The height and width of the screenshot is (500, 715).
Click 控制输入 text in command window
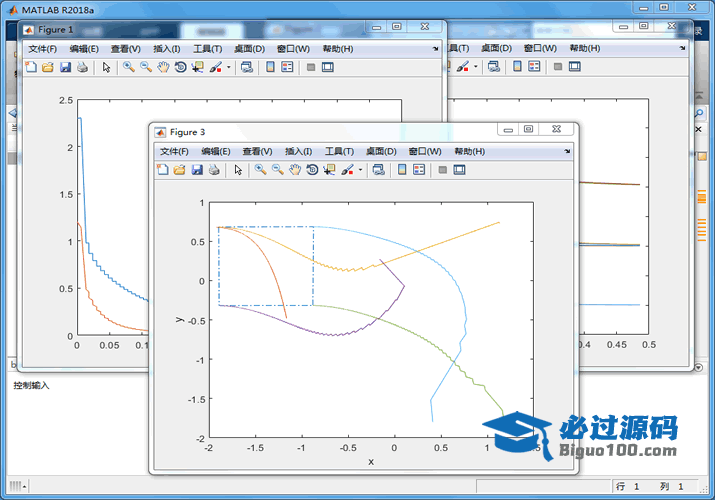click(31, 386)
